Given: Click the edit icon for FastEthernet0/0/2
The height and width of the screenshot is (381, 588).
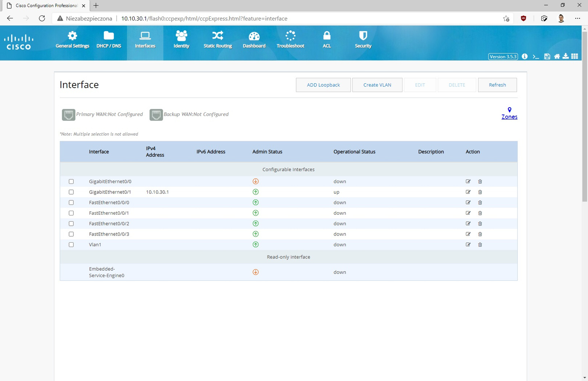Looking at the screenshot, I should click(468, 224).
